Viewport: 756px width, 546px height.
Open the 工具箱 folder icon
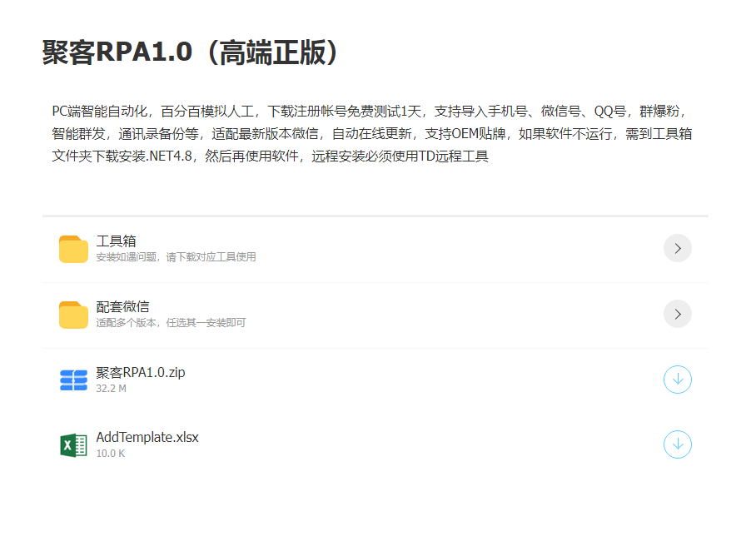pos(73,249)
